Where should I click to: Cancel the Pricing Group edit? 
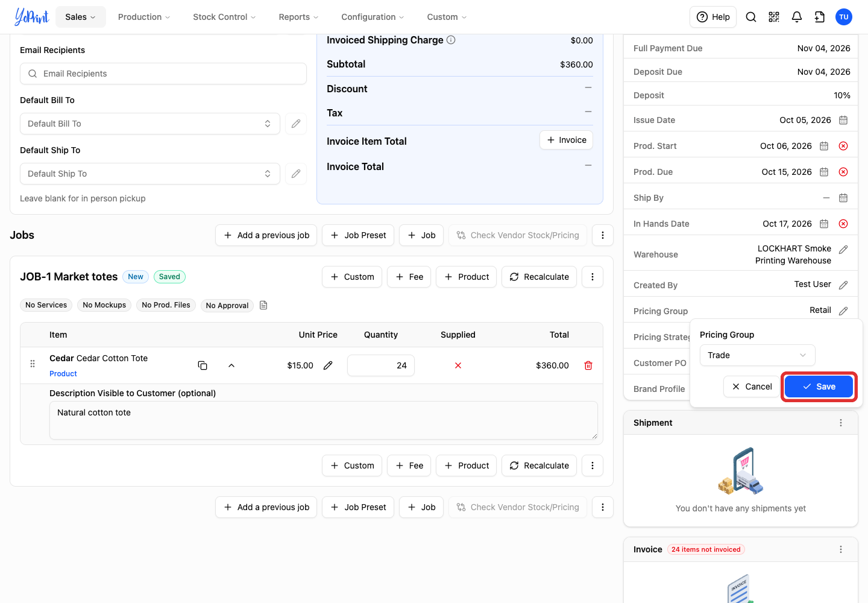click(x=752, y=387)
